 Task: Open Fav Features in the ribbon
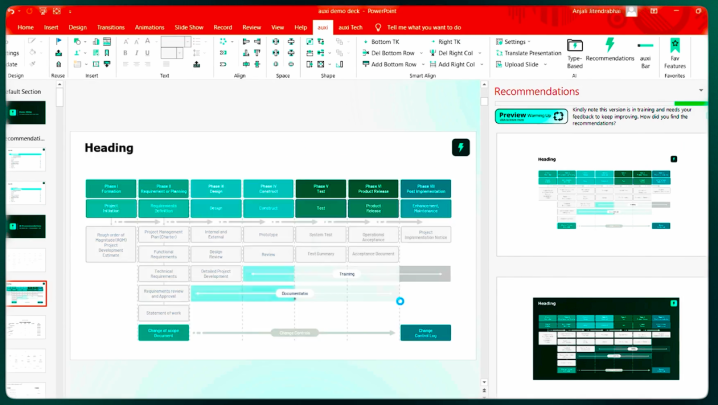point(675,47)
